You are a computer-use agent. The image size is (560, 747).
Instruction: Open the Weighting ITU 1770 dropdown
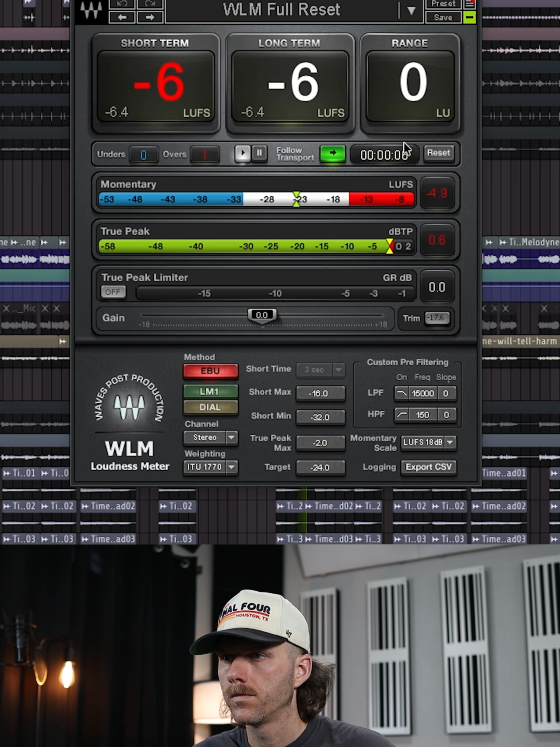[x=211, y=467]
